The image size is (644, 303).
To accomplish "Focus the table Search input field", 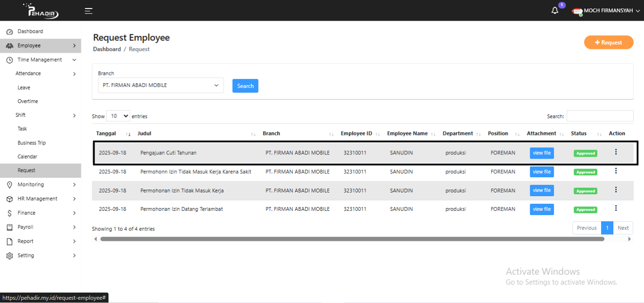I will 600,116.
